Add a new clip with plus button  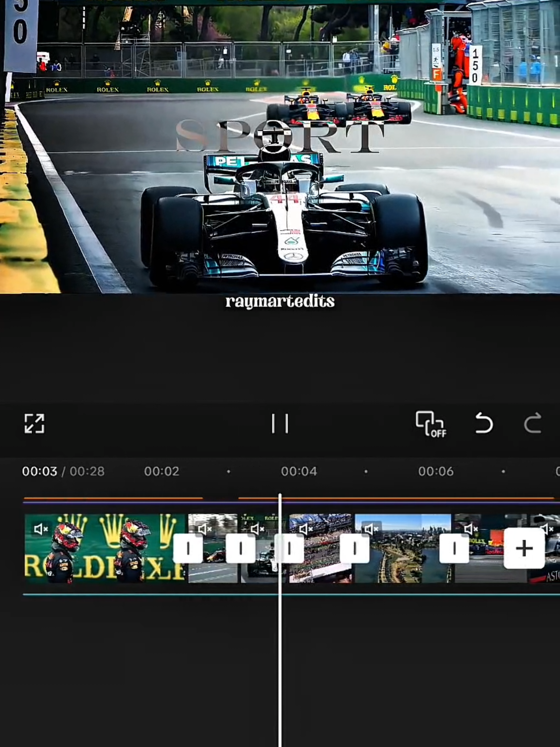pos(524,549)
